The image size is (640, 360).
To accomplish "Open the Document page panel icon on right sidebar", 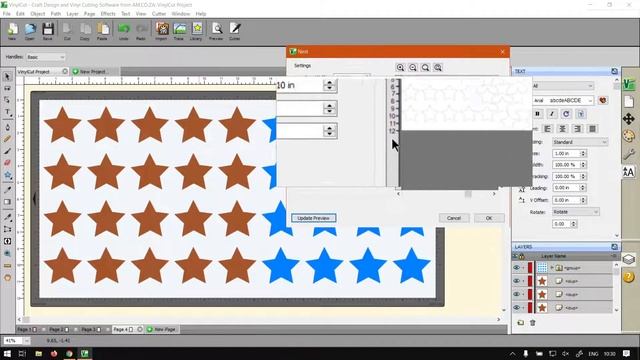I will coord(629,101).
